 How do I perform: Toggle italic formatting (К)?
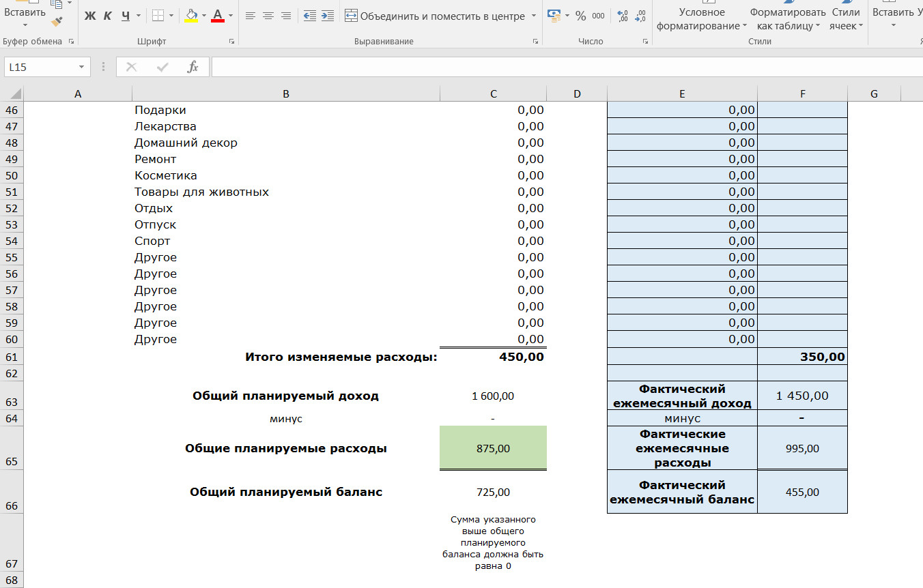[x=108, y=16]
